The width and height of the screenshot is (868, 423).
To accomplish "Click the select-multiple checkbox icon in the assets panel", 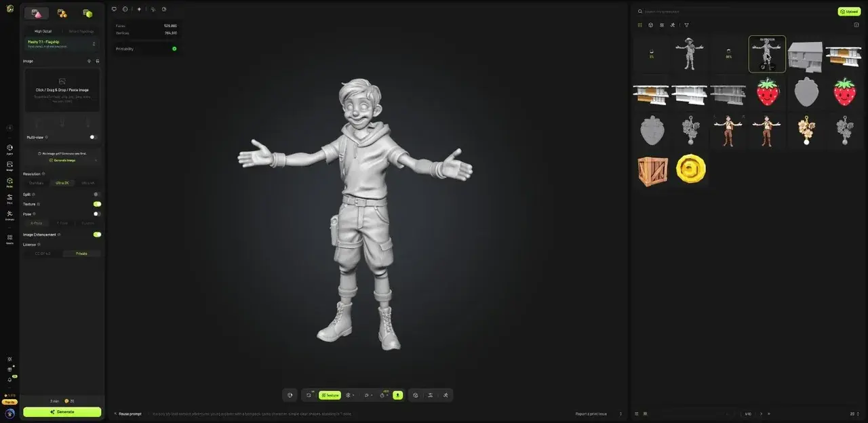I will [x=856, y=25].
